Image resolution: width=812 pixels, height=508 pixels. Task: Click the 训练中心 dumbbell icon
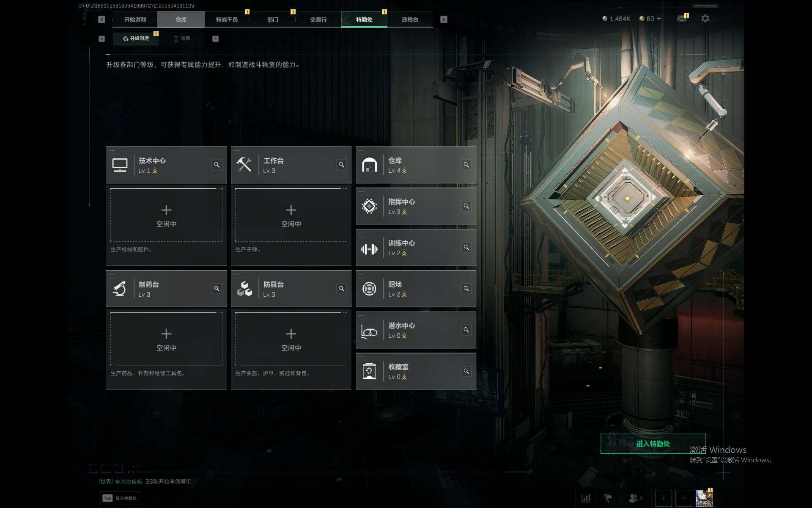click(x=369, y=249)
